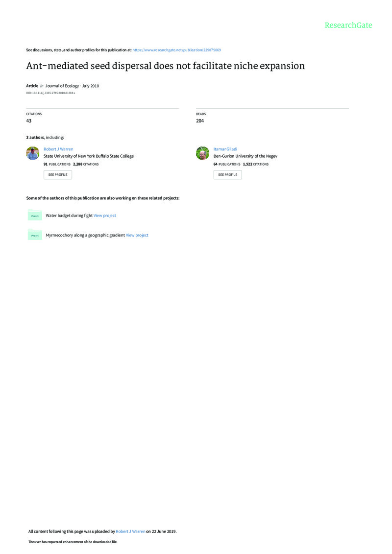Open Robert J Warren author name link
Screen dimensions: 392x554
pos(58,149)
